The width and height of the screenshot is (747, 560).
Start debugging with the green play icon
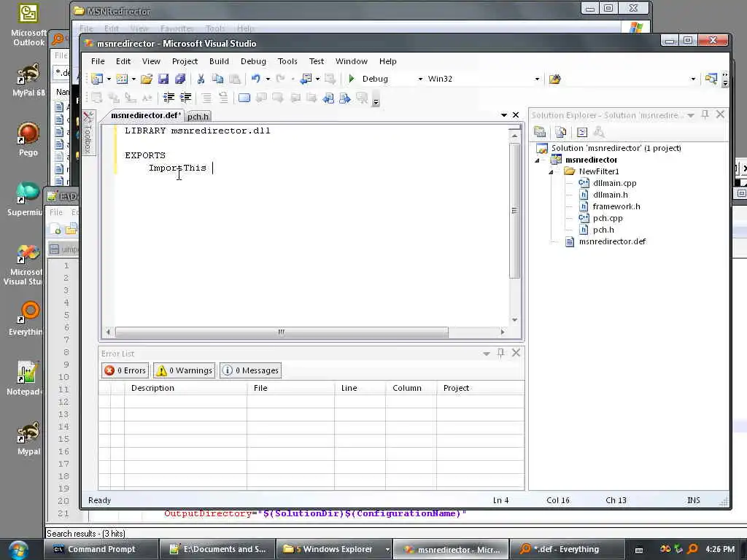click(352, 79)
